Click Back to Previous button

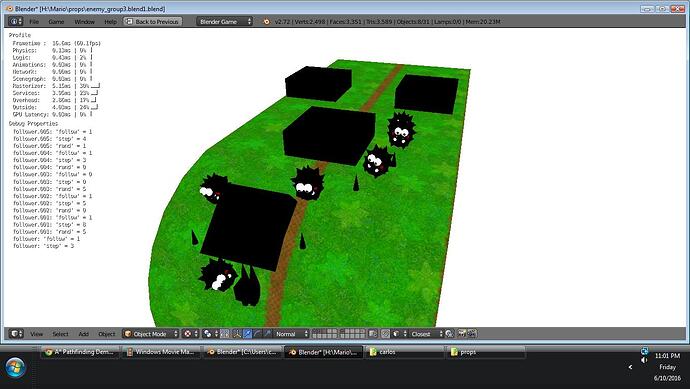(x=152, y=22)
